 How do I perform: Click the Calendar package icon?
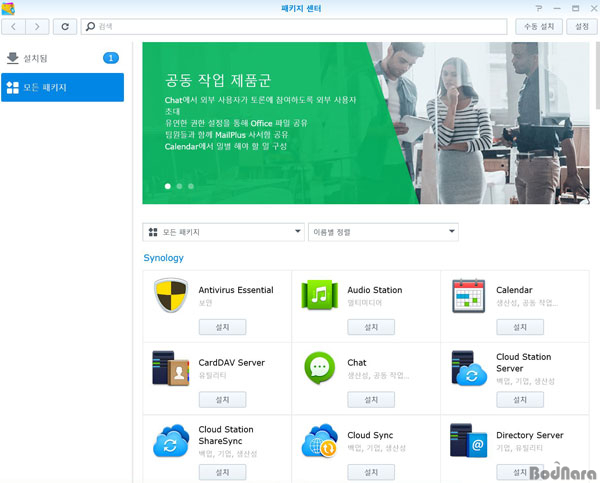click(468, 296)
